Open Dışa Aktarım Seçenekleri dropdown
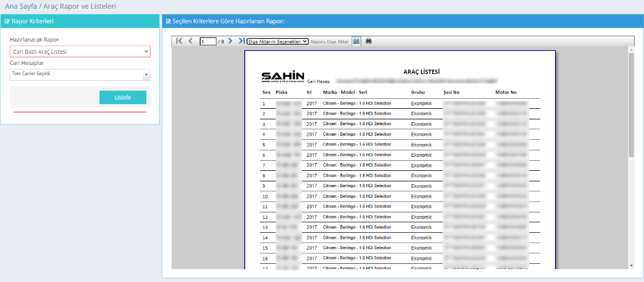Image resolution: width=644 pixels, height=282 pixels. pyautogui.click(x=278, y=42)
